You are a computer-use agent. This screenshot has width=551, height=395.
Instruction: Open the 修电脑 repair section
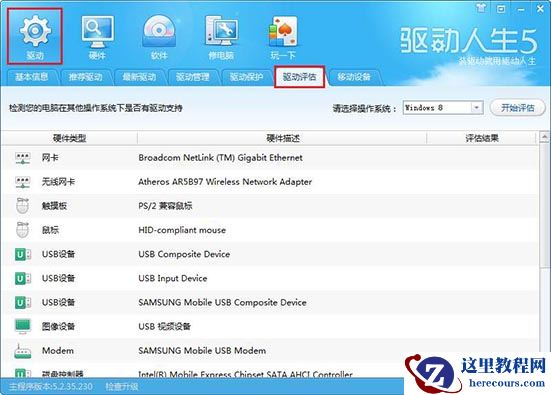[221, 37]
